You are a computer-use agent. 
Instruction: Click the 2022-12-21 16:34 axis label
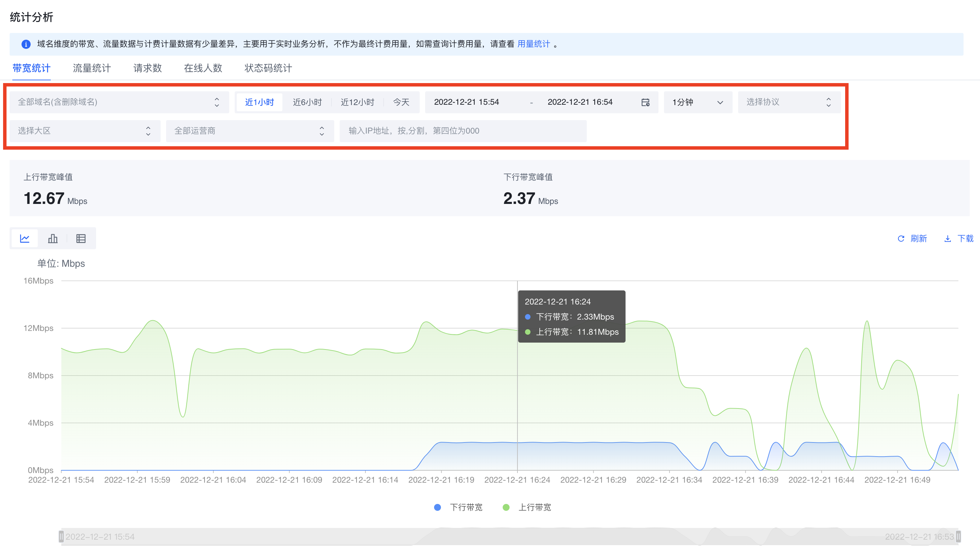669,480
